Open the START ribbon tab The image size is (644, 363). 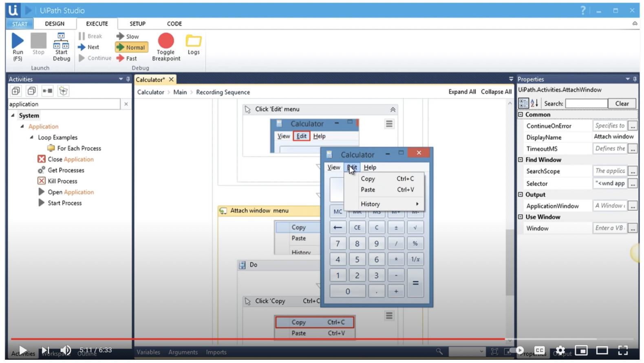coord(20,24)
